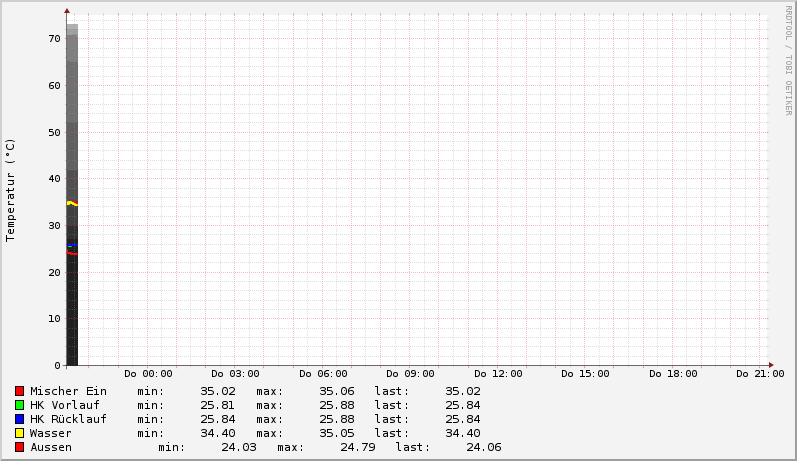The height and width of the screenshot is (461, 797).
Task: Click the Wasser max value 35.05
Action: (336, 433)
